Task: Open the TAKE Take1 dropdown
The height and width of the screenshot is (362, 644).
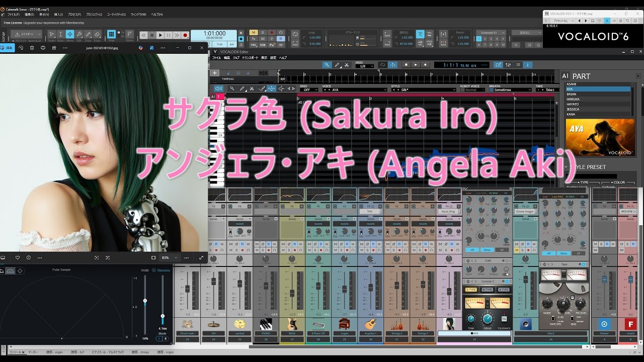Action: 546,89
